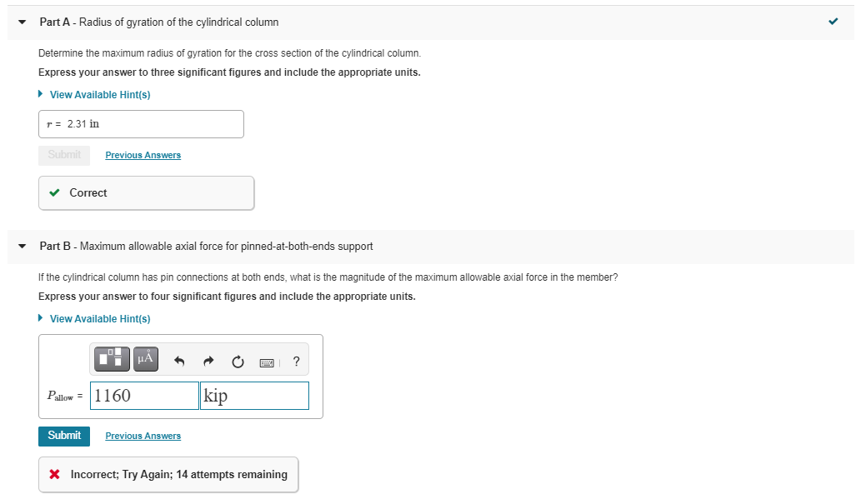Image resolution: width=861 pixels, height=504 pixels.
Task: Click inside the 1160 value input field
Action: pos(143,396)
